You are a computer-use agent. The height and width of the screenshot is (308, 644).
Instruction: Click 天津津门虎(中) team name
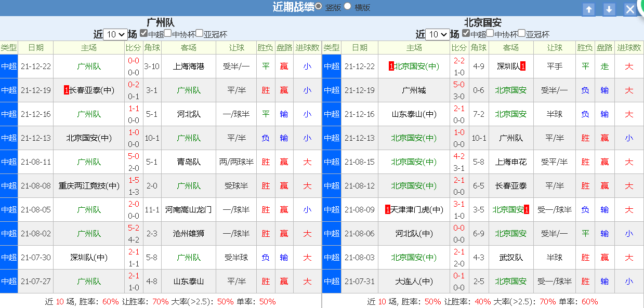point(417,210)
